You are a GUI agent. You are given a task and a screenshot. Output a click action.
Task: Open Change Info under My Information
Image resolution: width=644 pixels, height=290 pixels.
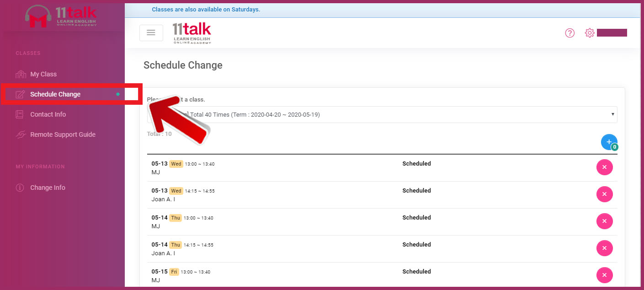point(48,188)
